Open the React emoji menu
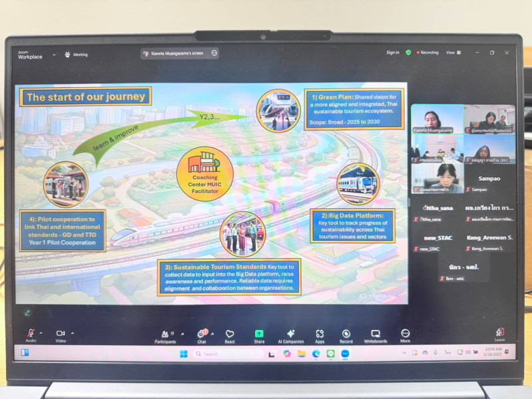 coord(230,334)
